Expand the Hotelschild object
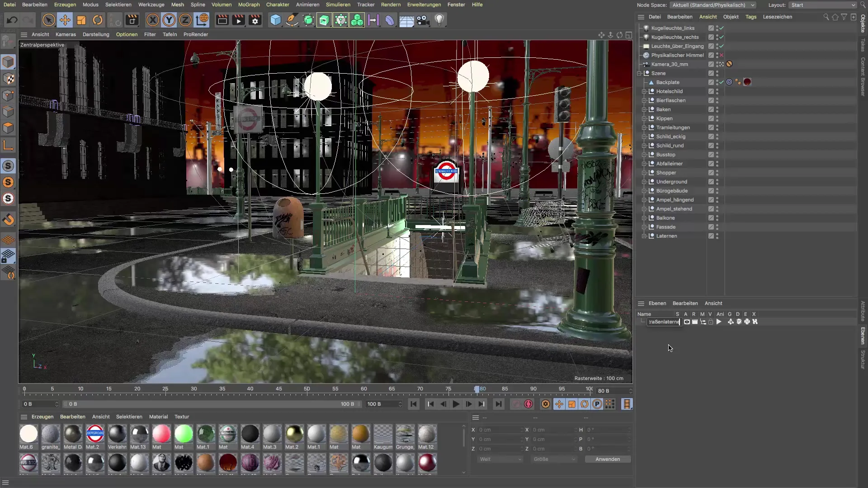This screenshot has height=488, width=868. point(644,91)
